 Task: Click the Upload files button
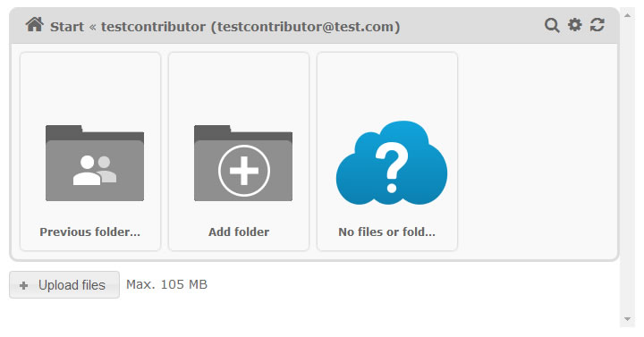[64, 284]
